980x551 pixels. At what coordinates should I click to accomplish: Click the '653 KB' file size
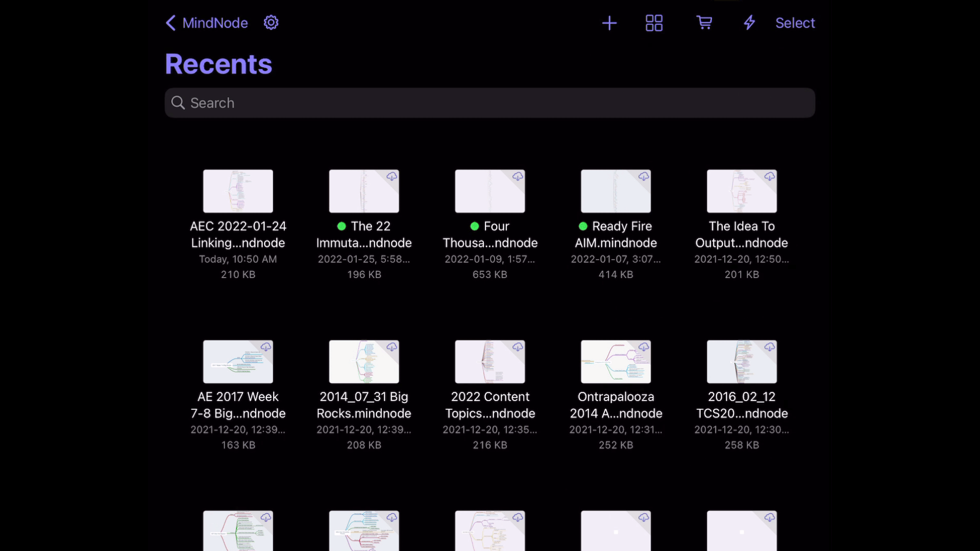[490, 274]
